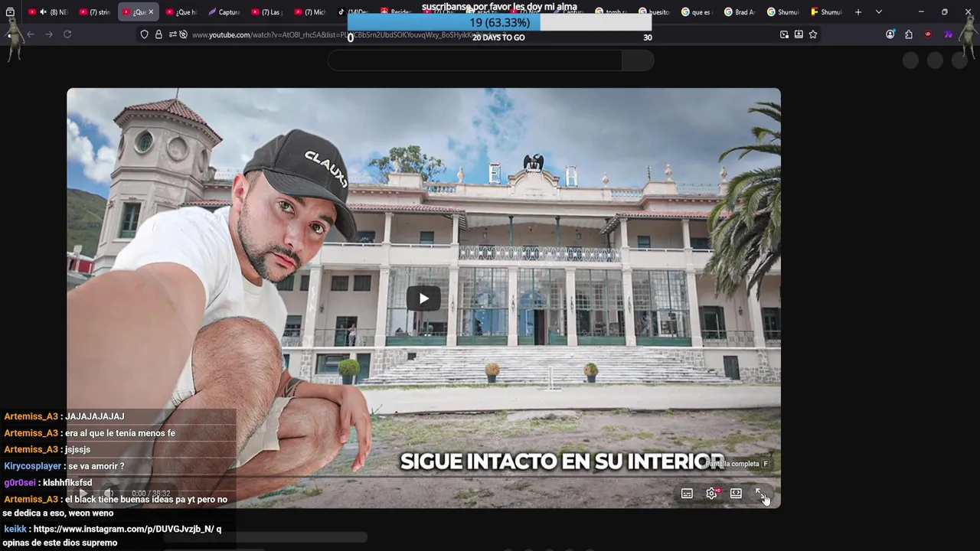
Task: Click the '20 DAYS TO GO' label
Action: [x=498, y=37]
